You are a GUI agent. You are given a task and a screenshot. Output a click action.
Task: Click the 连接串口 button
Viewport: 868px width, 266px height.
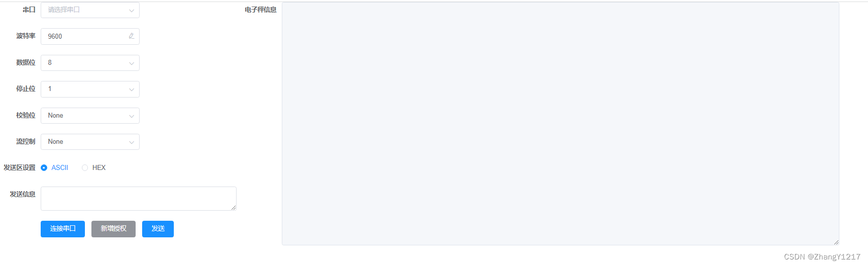[x=63, y=229]
